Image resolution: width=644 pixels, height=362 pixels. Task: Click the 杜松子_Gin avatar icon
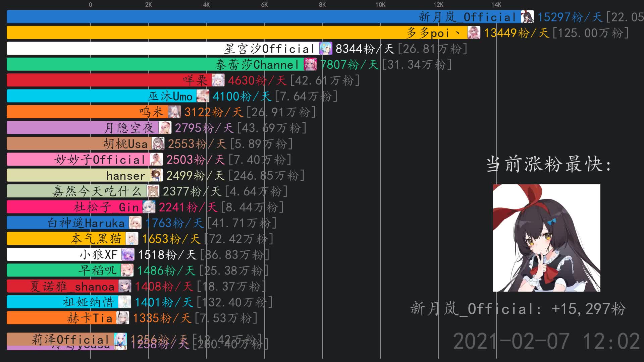[149, 207]
